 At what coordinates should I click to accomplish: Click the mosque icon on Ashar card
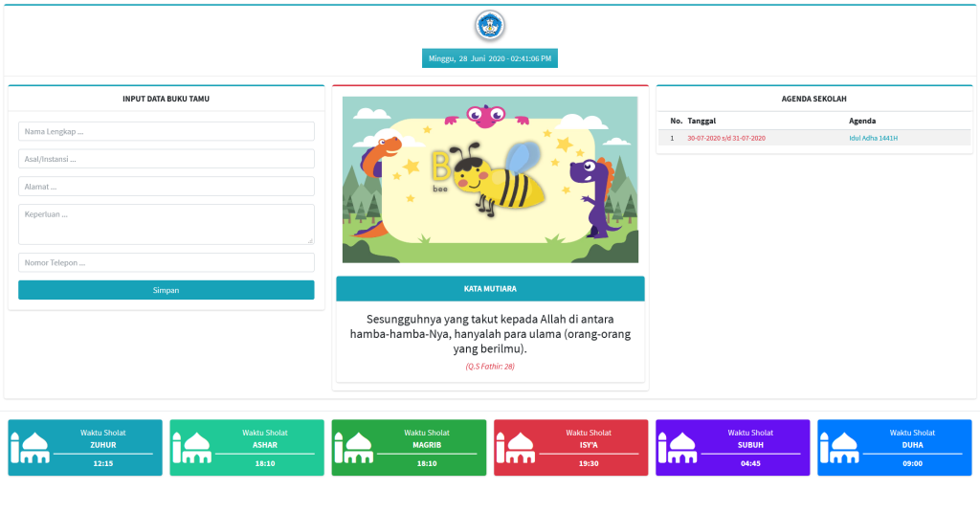[191, 447]
